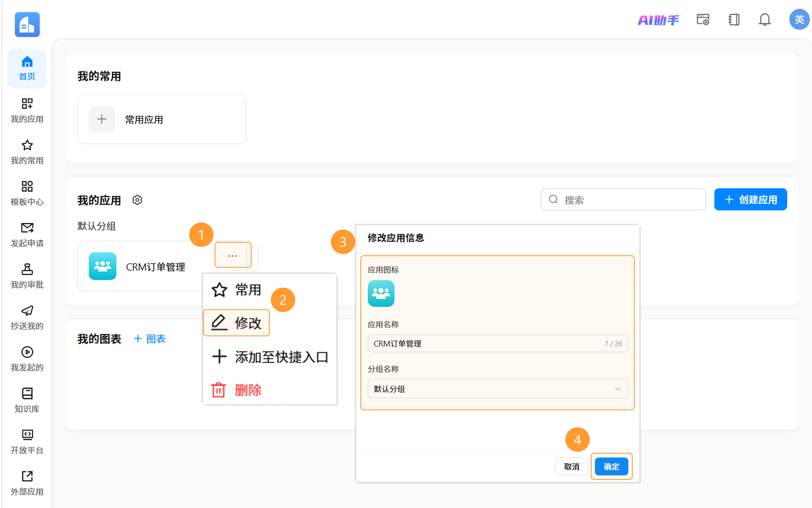Click the search magnifier icon
812x508 pixels.
point(553,200)
